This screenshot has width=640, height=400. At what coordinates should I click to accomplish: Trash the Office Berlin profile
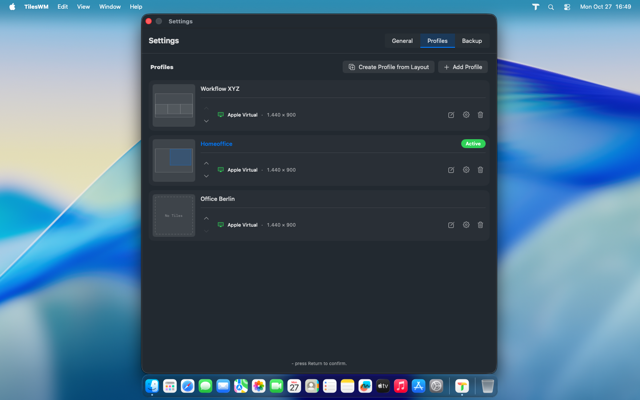coord(480,225)
